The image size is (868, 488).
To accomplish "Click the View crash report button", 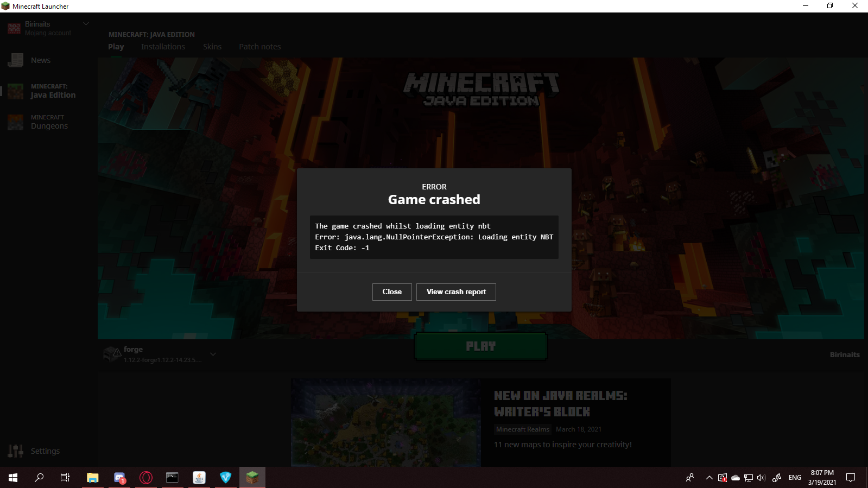I will 456,292.
